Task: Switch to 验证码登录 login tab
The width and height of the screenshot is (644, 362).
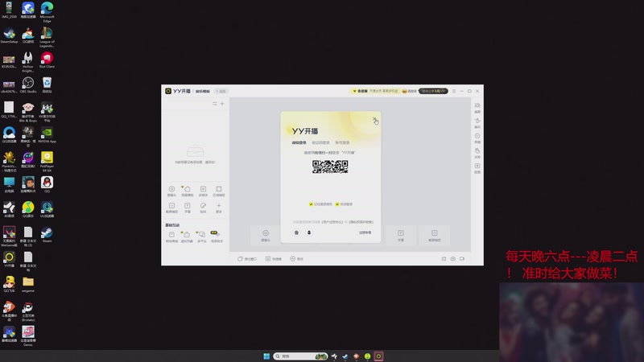Action: point(320,143)
